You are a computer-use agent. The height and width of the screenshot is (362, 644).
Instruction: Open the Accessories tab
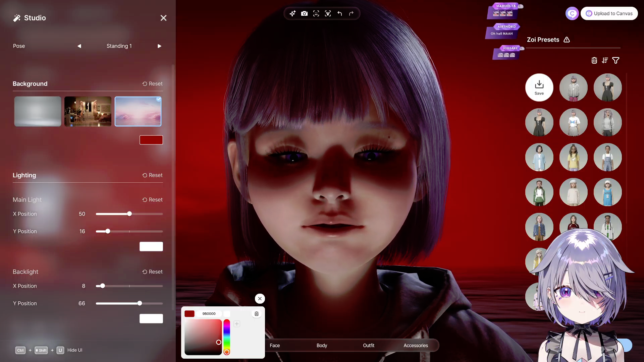click(416, 345)
